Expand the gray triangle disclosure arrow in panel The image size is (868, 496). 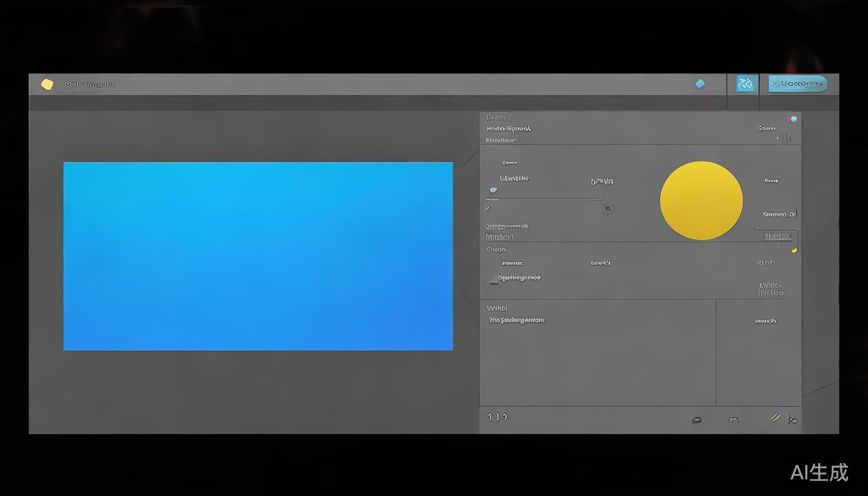point(494,279)
